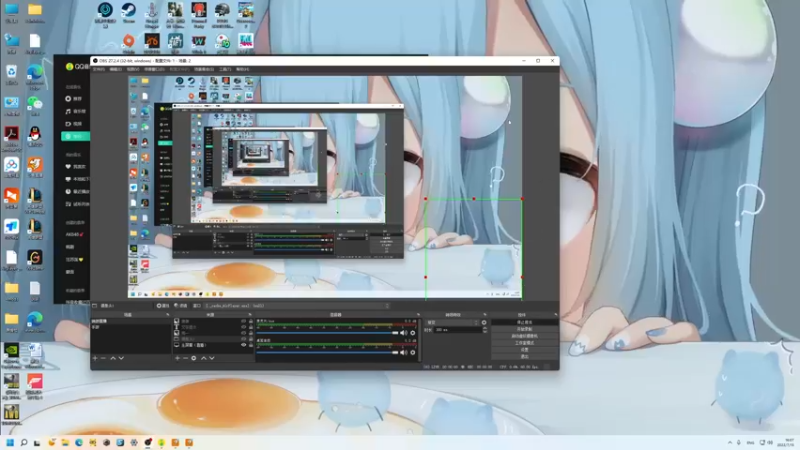Viewport: 800px width, 450px height.
Task: Move the scene up in Scenes panel
Action: pyautogui.click(x=113, y=358)
